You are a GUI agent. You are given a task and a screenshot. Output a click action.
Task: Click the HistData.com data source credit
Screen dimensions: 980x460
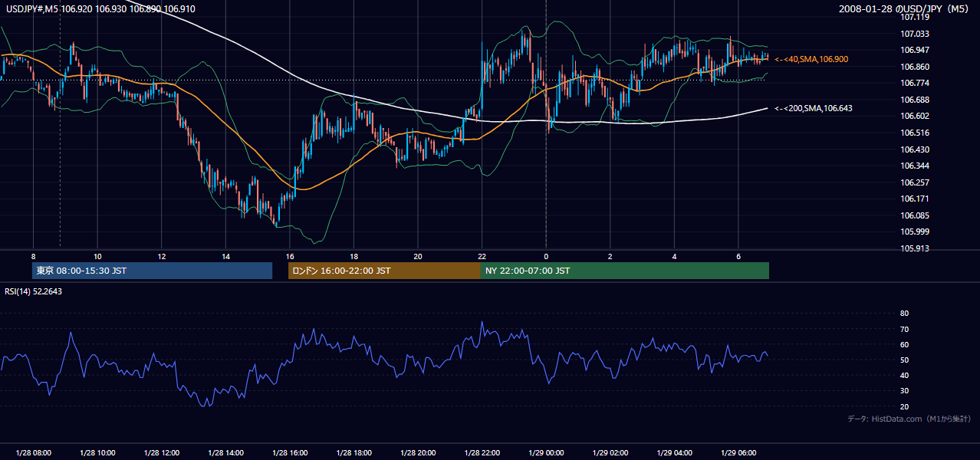909,419
